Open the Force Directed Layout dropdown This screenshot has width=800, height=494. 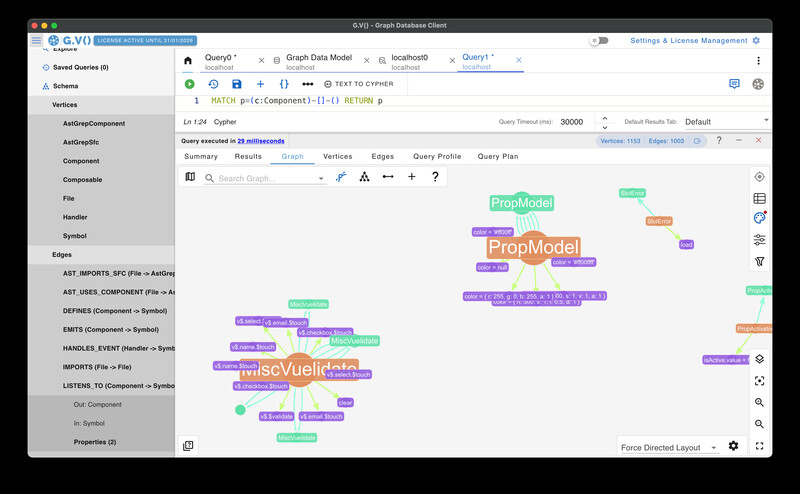click(669, 448)
